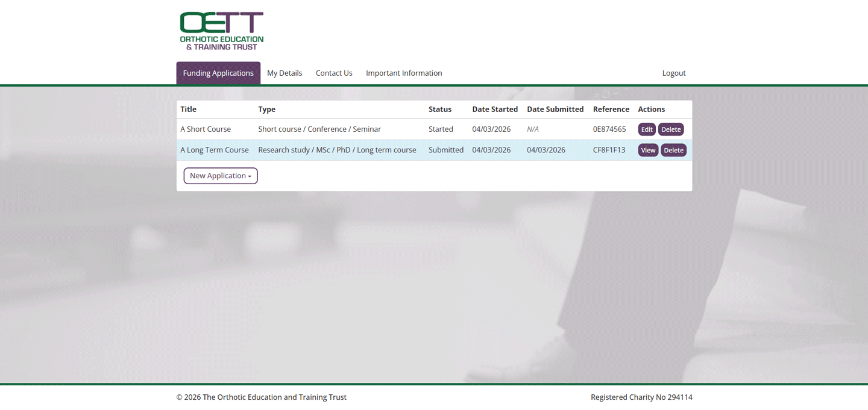This screenshot has width=868, height=410.
Task: Click the Registered Charity number text
Action: coord(641,397)
